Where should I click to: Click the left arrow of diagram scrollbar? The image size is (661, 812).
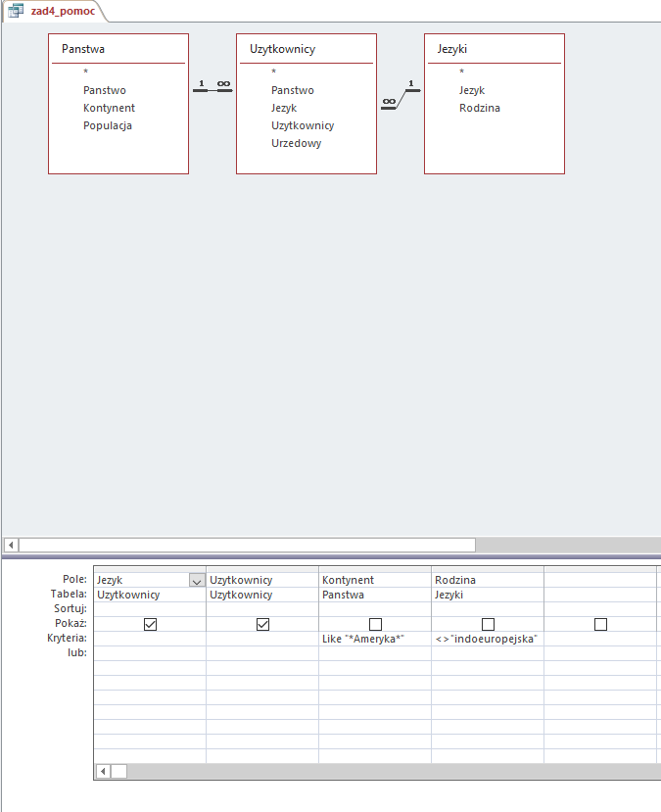(11, 545)
